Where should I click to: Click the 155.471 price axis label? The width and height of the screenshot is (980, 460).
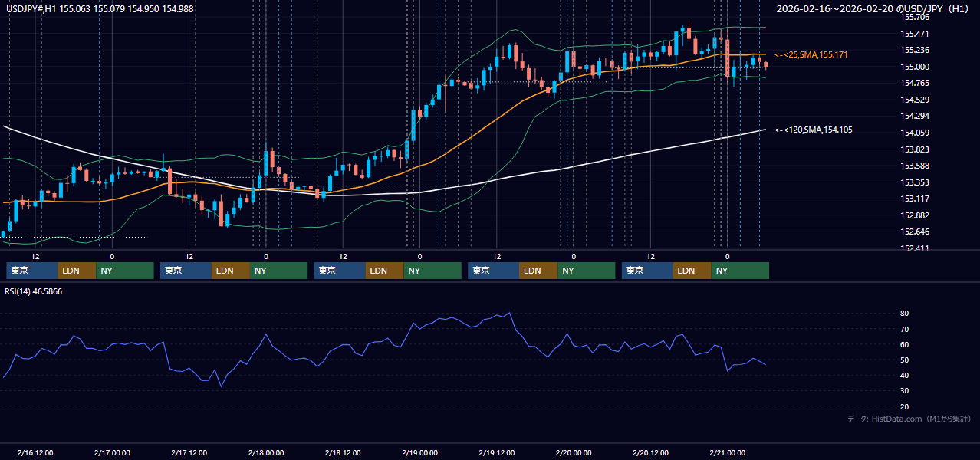click(914, 34)
